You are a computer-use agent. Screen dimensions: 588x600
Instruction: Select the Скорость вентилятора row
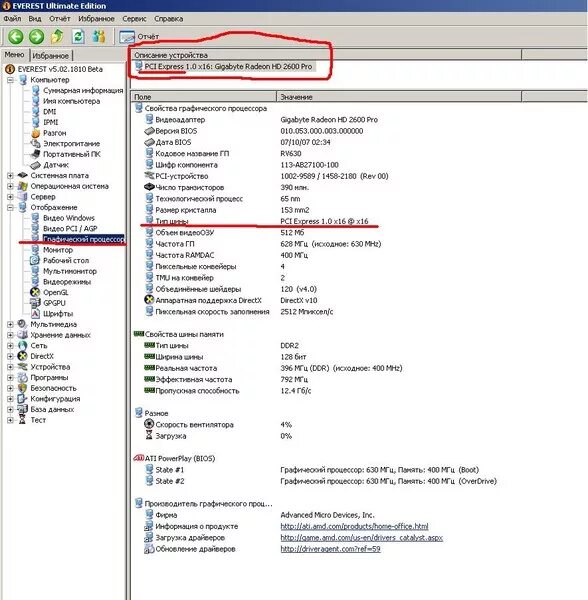point(218,425)
